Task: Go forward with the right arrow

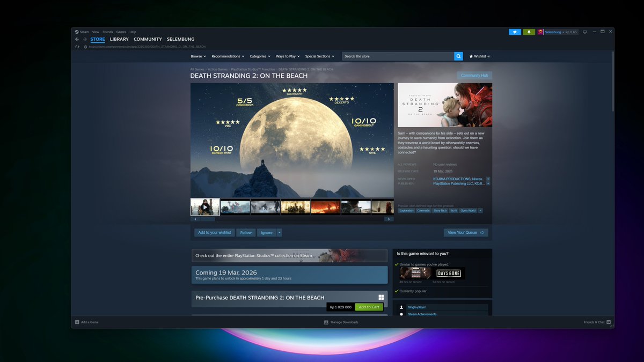Action: pos(85,39)
